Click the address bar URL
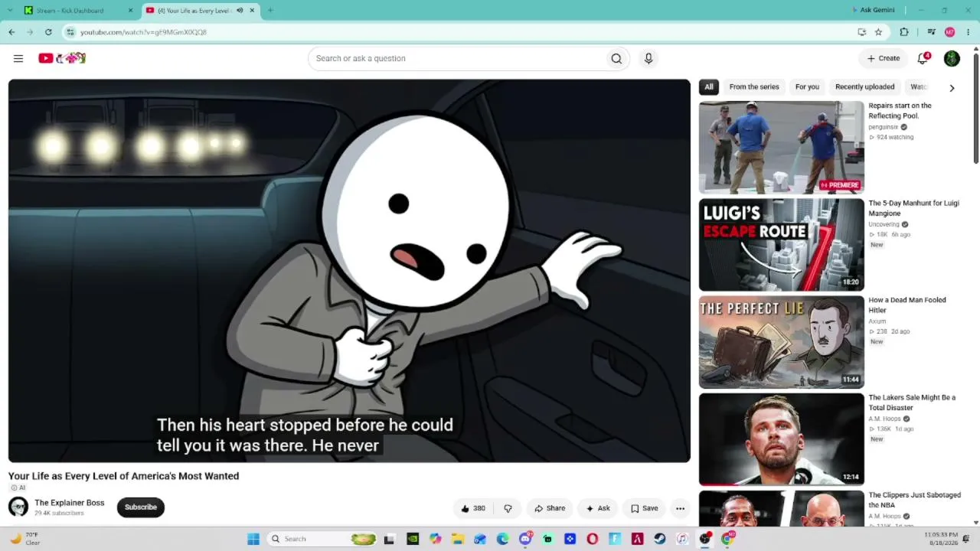980x551 pixels. tap(143, 32)
